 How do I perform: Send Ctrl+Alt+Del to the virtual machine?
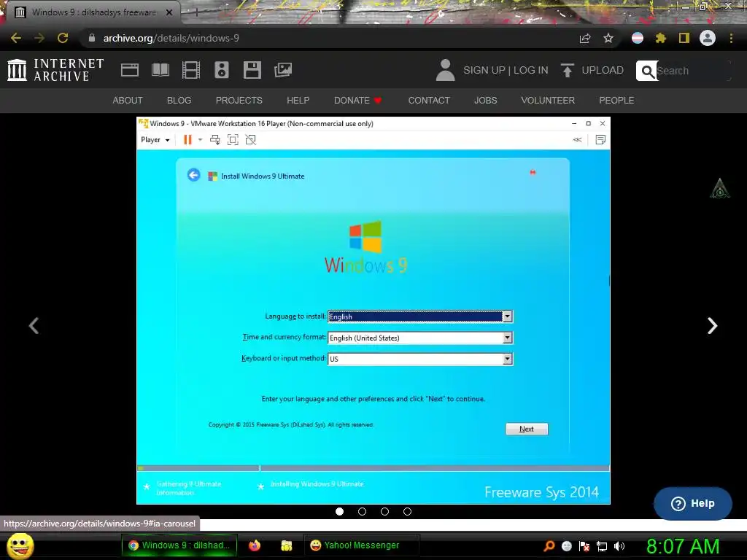[215, 140]
